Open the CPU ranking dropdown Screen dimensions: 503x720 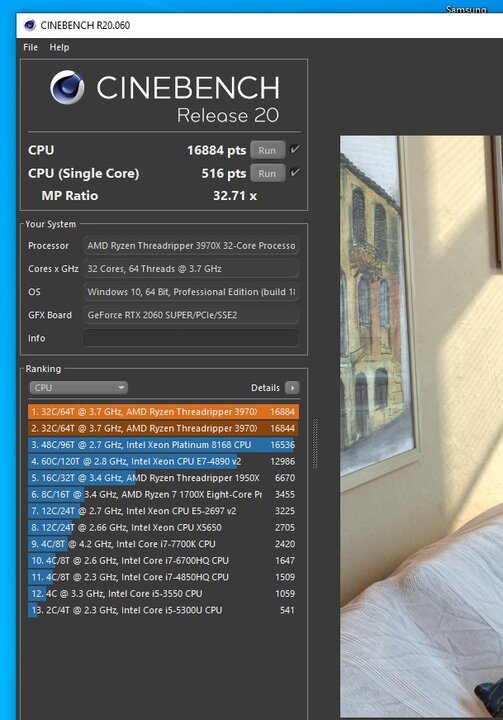point(78,388)
